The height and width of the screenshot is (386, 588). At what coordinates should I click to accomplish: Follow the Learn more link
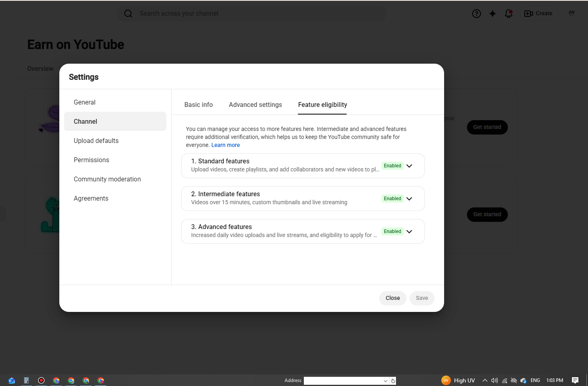tap(226, 145)
